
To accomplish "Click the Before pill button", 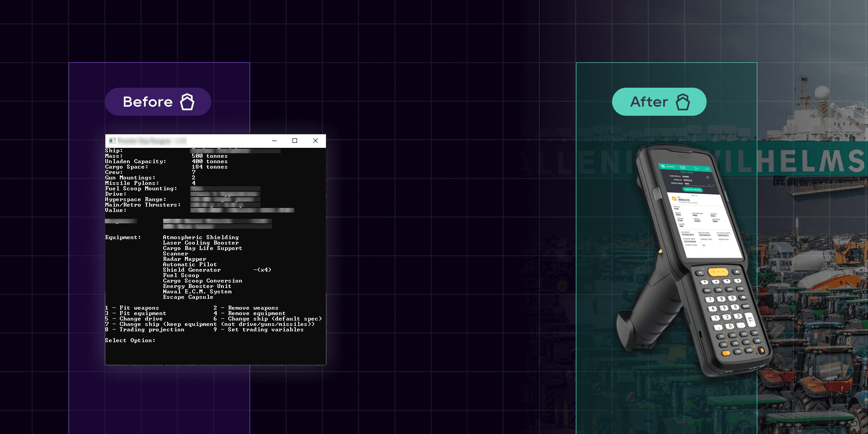I will click(x=158, y=102).
